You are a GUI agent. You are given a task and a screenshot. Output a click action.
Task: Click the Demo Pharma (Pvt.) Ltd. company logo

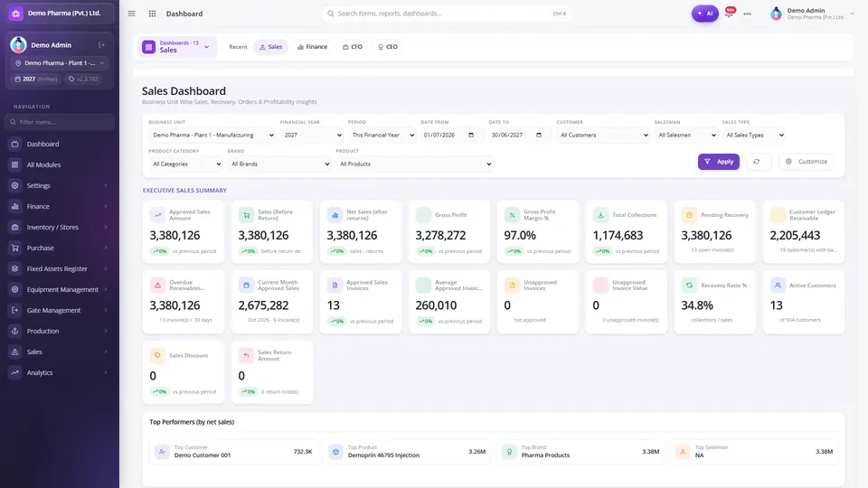coord(15,14)
